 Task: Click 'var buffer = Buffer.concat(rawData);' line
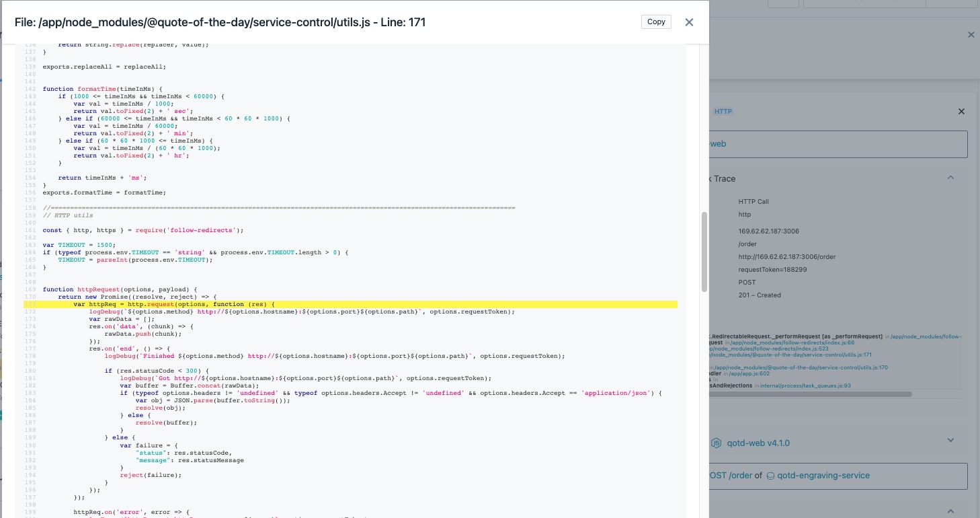pyautogui.click(x=190, y=385)
